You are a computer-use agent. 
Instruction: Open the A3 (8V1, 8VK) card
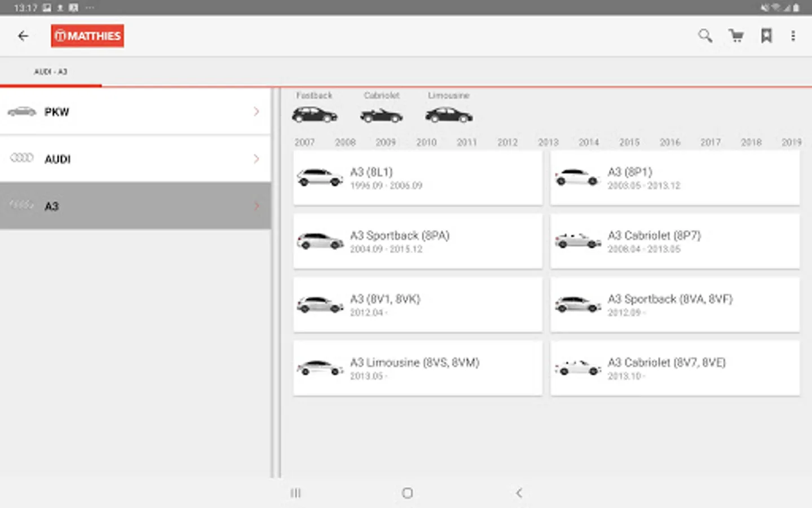click(418, 305)
